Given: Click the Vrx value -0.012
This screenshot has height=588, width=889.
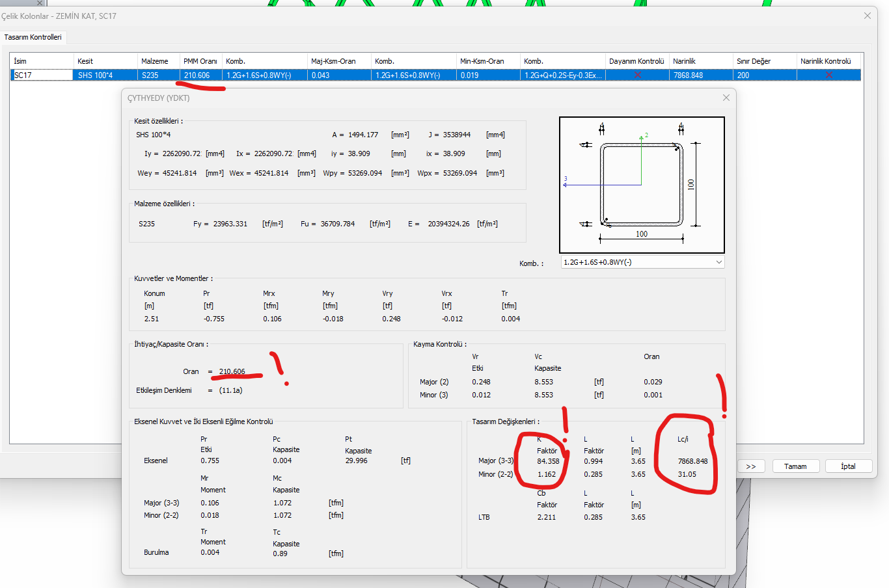Looking at the screenshot, I should pyautogui.click(x=452, y=319).
